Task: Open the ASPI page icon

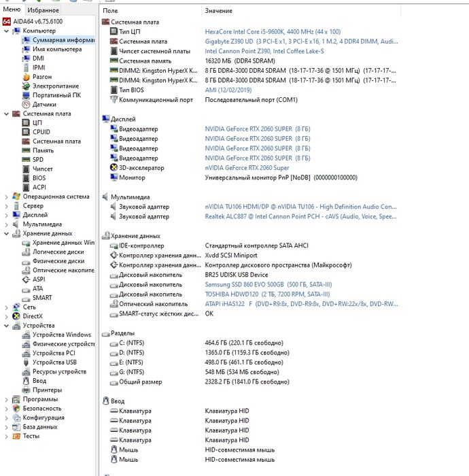Action: (26, 279)
